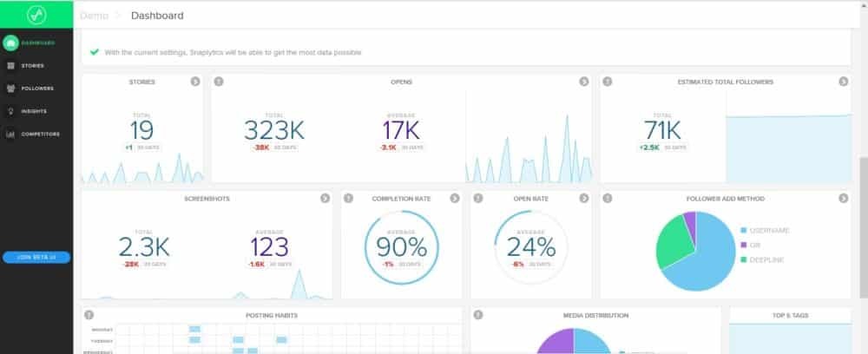This screenshot has height=354, width=868.
Task: Open the Stories section in sidebar
Action: (32, 65)
